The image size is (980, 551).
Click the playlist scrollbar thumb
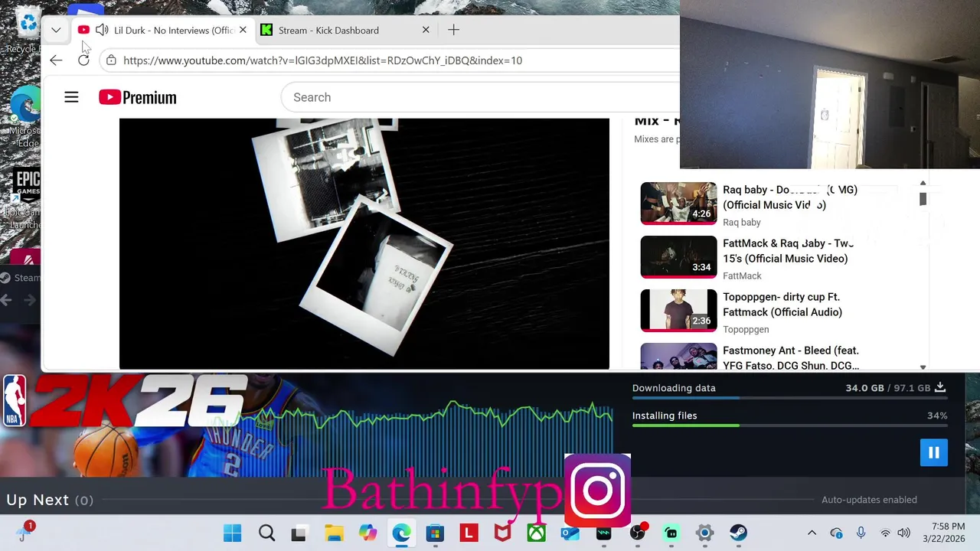click(x=923, y=199)
